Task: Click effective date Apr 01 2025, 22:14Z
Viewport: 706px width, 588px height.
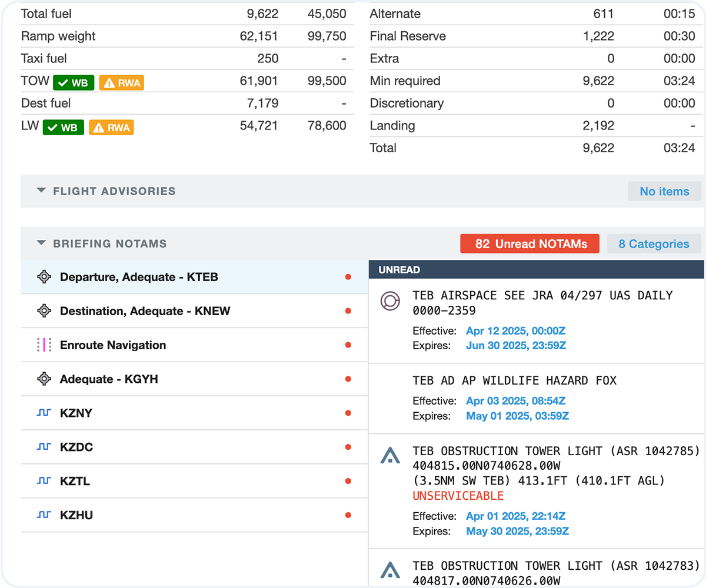Action: [515, 517]
